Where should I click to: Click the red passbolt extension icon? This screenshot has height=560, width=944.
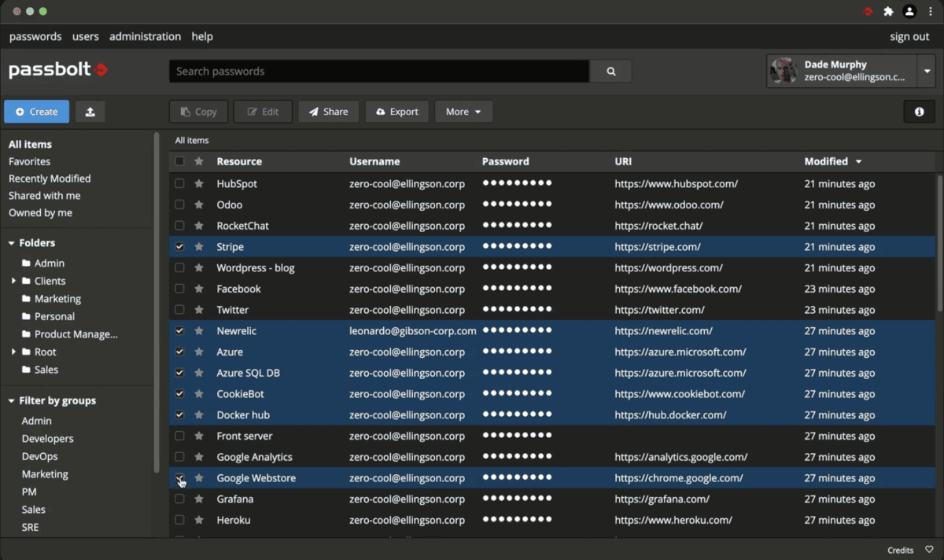click(868, 11)
